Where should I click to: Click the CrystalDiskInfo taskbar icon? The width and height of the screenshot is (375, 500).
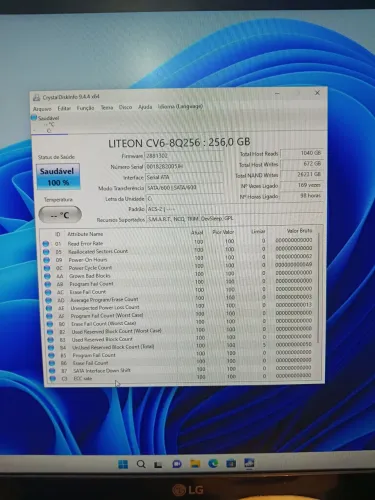coord(249,463)
